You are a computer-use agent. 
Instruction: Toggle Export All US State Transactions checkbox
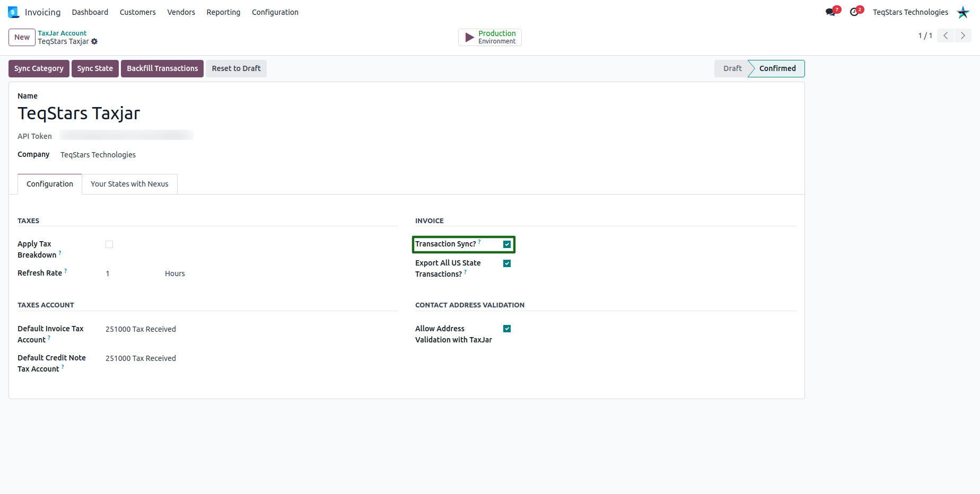pyautogui.click(x=507, y=263)
